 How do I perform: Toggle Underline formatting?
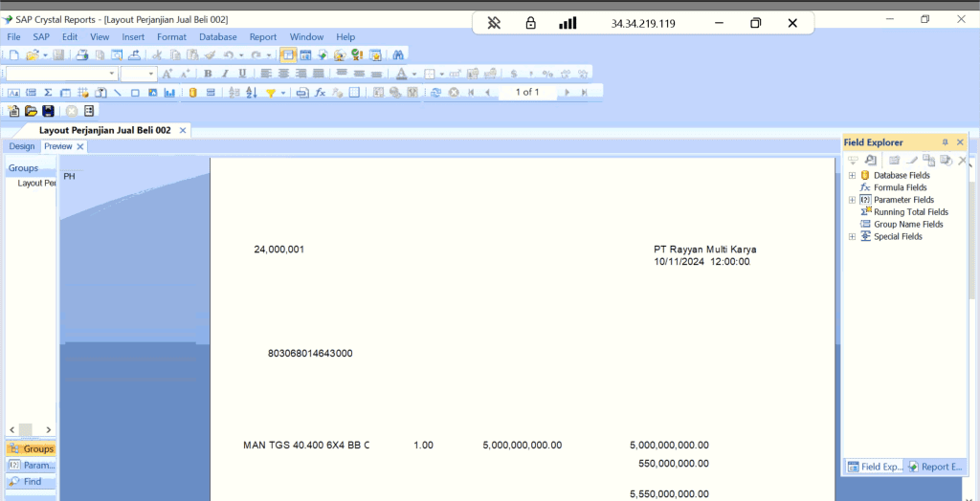click(x=242, y=74)
